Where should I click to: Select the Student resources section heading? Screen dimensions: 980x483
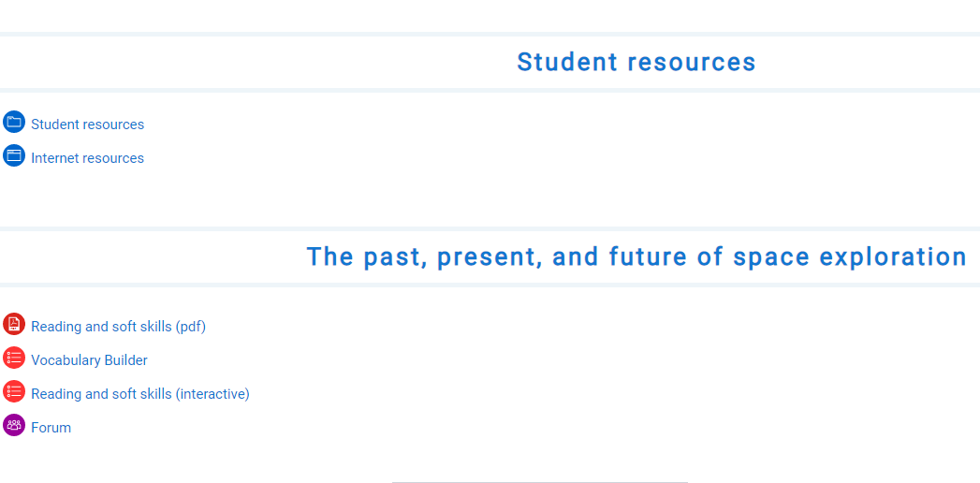pyautogui.click(x=636, y=62)
